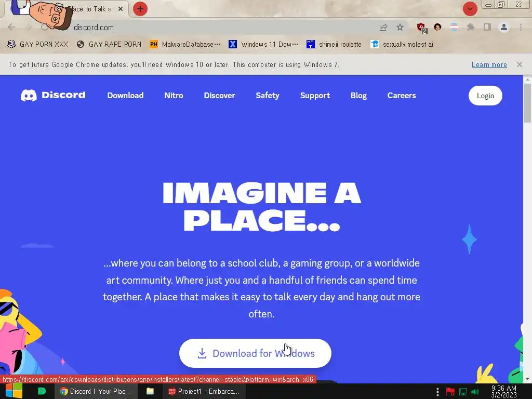Open the shimeji roulette bookmark
Screen dimensions: 532x399
tap(334, 45)
